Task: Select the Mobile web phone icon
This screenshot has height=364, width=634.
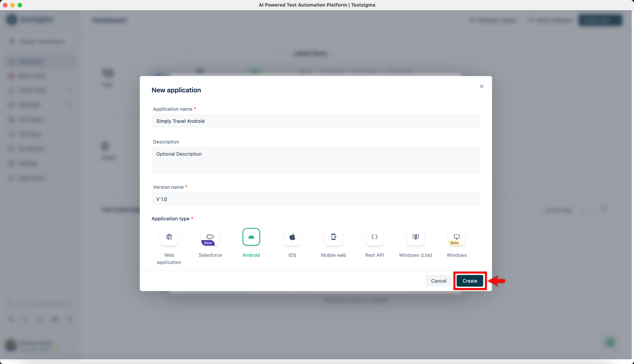Action: click(x=334, y=237)
